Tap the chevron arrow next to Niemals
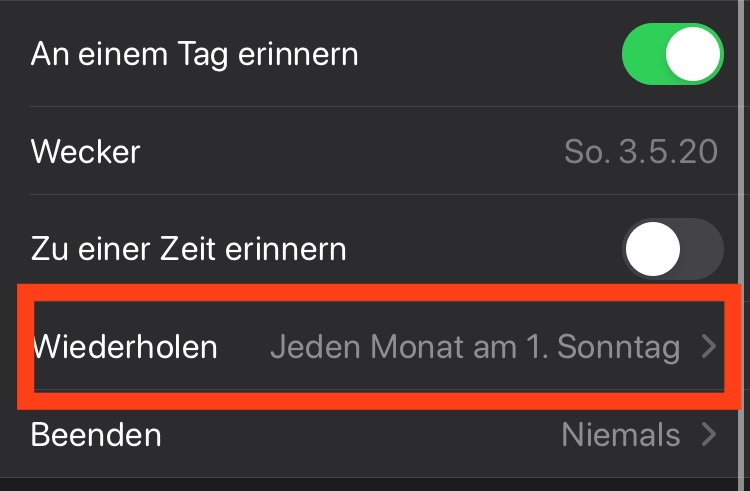Image resolution: width=750 pixels, height=491 pixels. (x=708, y=435)
